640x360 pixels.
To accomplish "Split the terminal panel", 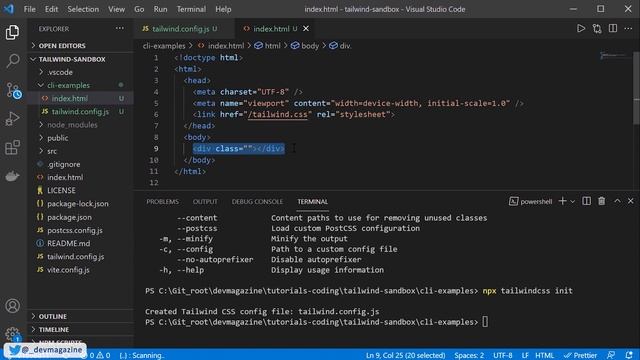I will [587, 201].
